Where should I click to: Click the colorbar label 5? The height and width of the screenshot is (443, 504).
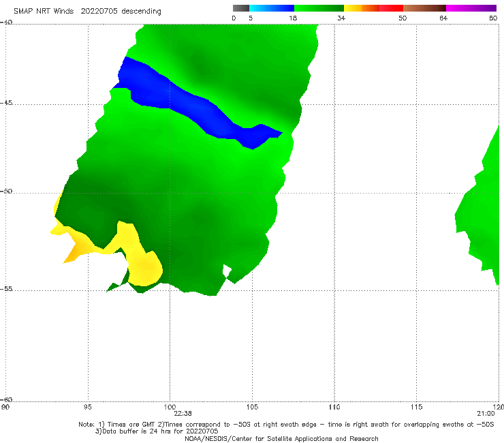point(251,18)
